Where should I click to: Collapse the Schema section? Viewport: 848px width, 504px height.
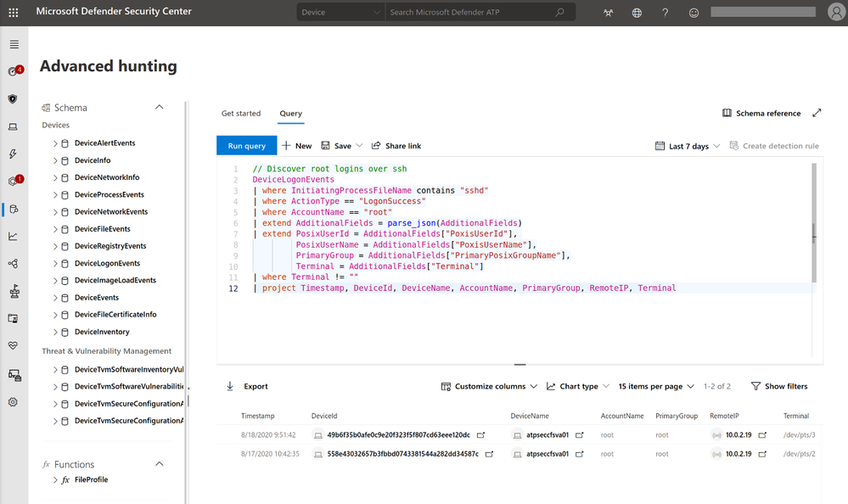[x=159, y=107]
